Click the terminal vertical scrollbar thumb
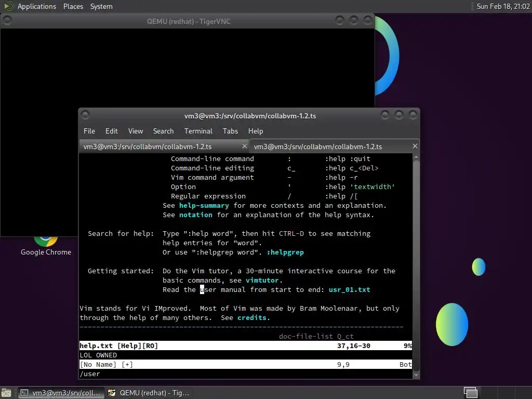 pos(416,265)
